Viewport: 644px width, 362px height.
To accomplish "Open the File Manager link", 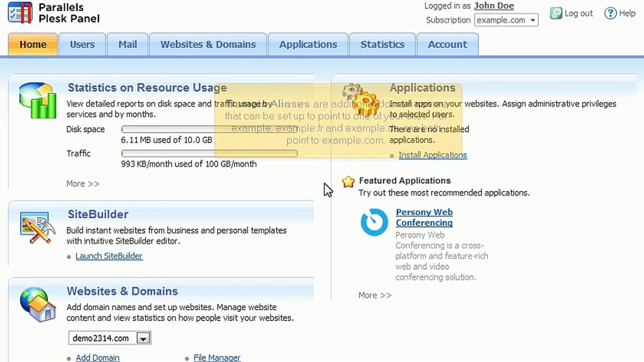I will 217,358.
